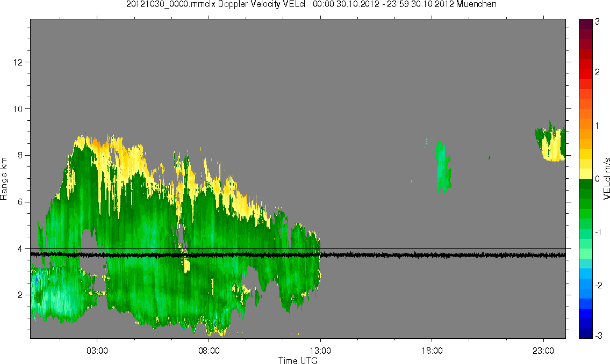Click the colorbar '0' label

tap(598, 179)
